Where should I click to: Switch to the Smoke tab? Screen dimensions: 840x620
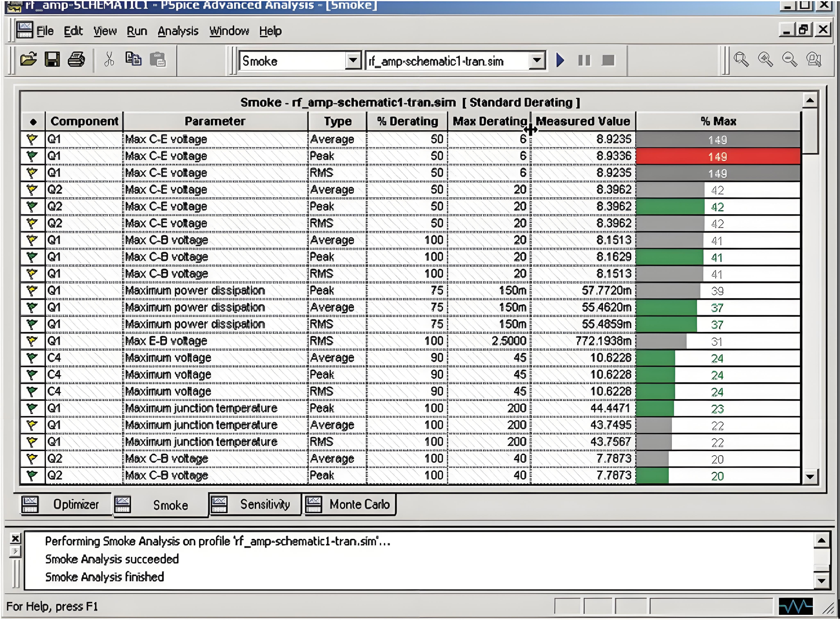(160, 505)
